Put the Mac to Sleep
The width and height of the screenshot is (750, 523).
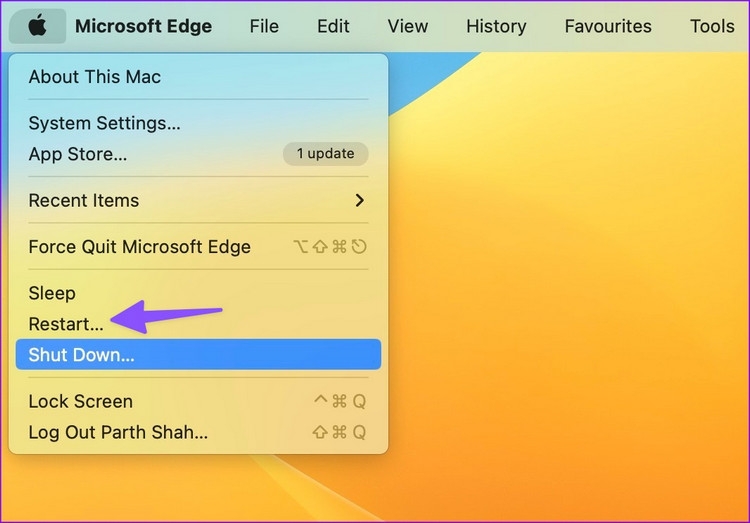tap(199, 293)
